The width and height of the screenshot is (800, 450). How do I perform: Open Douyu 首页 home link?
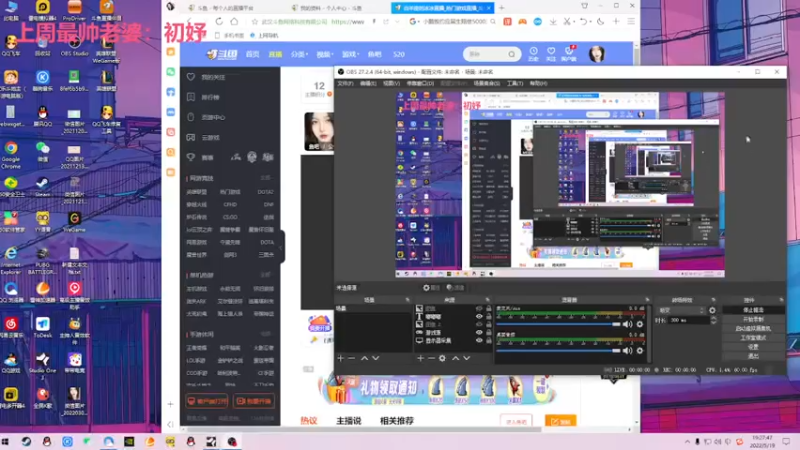pyautogui.click(x=253, y=54)
